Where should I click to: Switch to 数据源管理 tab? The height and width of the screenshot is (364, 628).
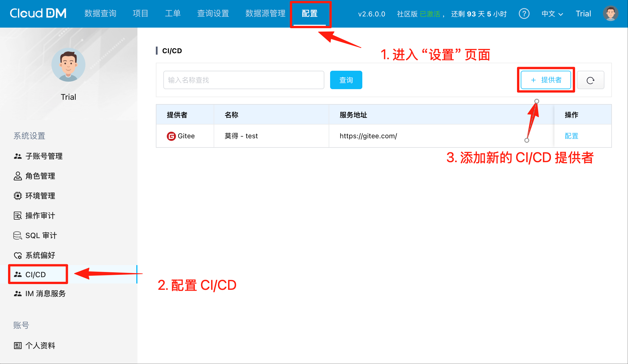click(265, 14)
